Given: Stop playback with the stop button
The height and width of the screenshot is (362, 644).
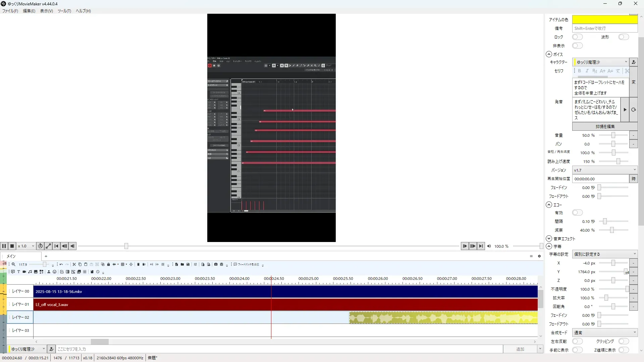Looking at the screenshot, I should click(x=12, y=246).
